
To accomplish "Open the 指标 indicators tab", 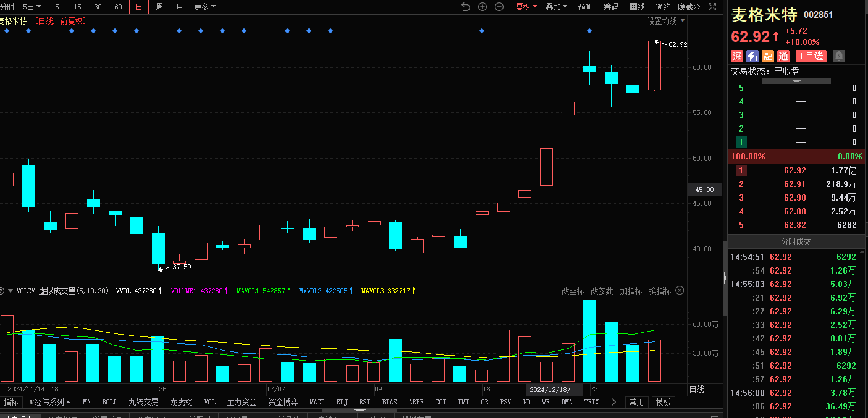I will (11, 402).
